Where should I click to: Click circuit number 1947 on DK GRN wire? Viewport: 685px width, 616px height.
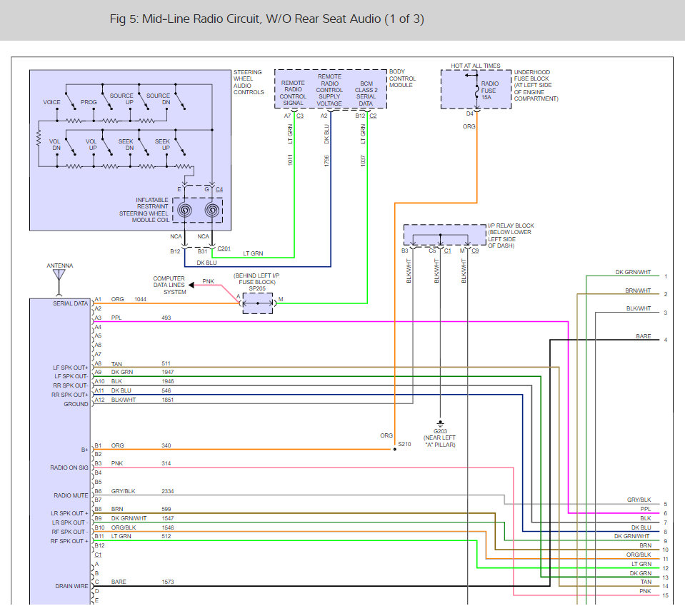(168, 372)
